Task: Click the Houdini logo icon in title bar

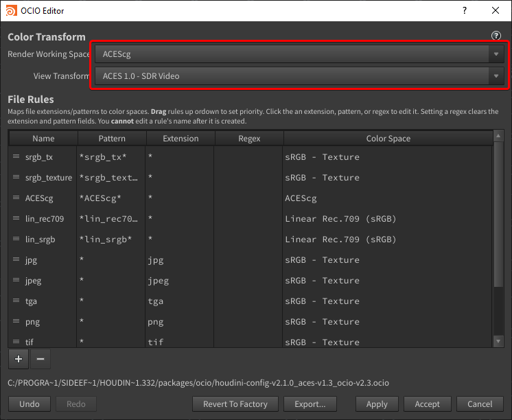Action: click(x=11, y=10)
